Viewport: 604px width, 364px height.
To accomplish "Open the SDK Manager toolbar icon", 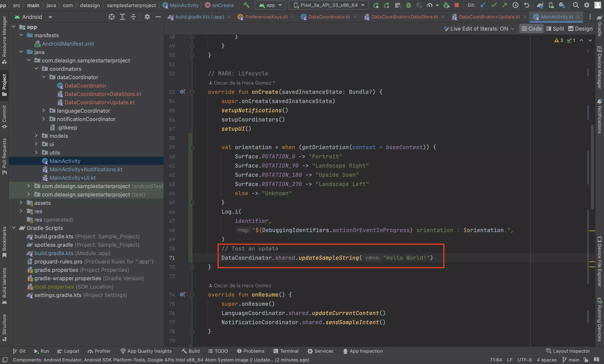I will click(x=562, y=5).
